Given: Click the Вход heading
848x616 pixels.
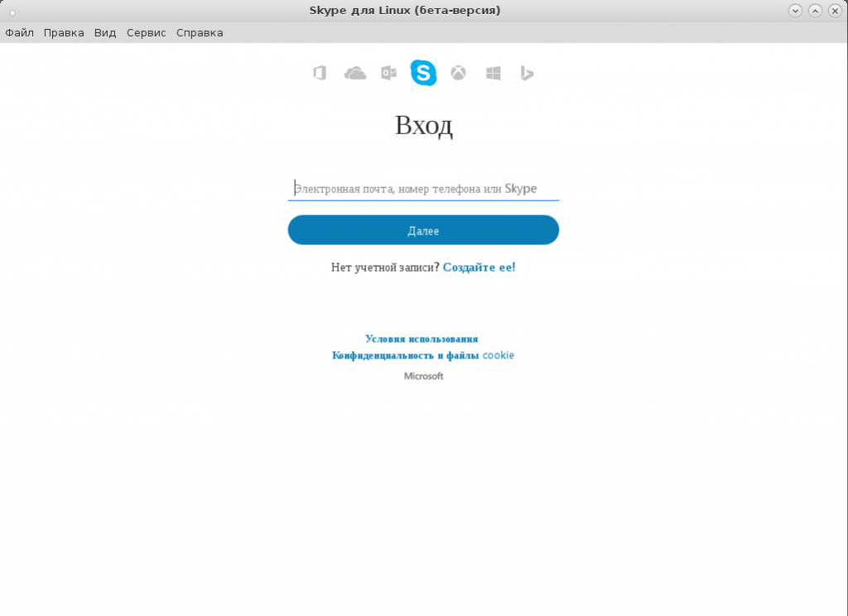Looking at the screenshot, I should (423, 126).
